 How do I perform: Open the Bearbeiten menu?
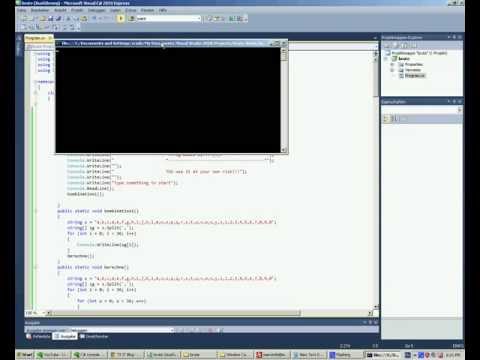tap(40, 10)
